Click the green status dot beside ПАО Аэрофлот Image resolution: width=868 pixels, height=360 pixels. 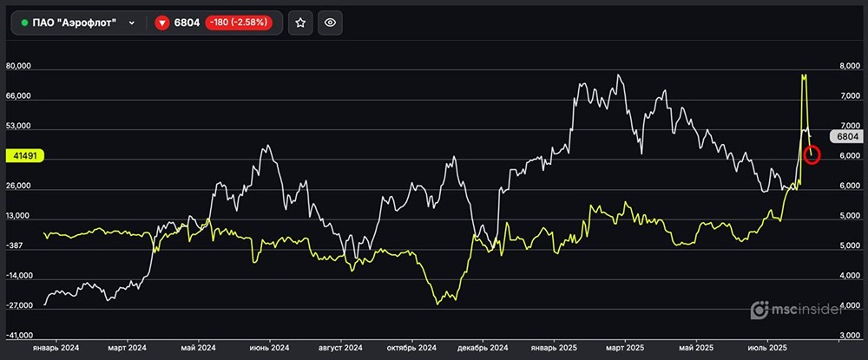tap(24, 23)
